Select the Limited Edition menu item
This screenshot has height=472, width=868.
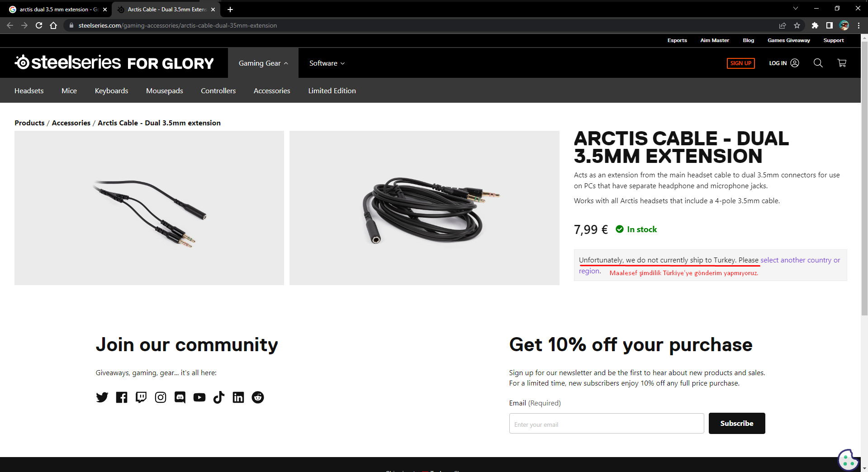click(332, 91)
